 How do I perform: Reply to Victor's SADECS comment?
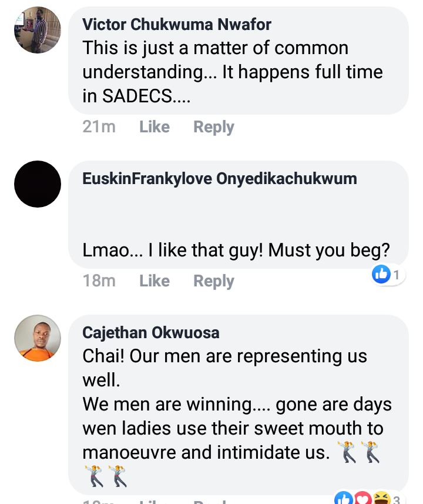[214, 127]
